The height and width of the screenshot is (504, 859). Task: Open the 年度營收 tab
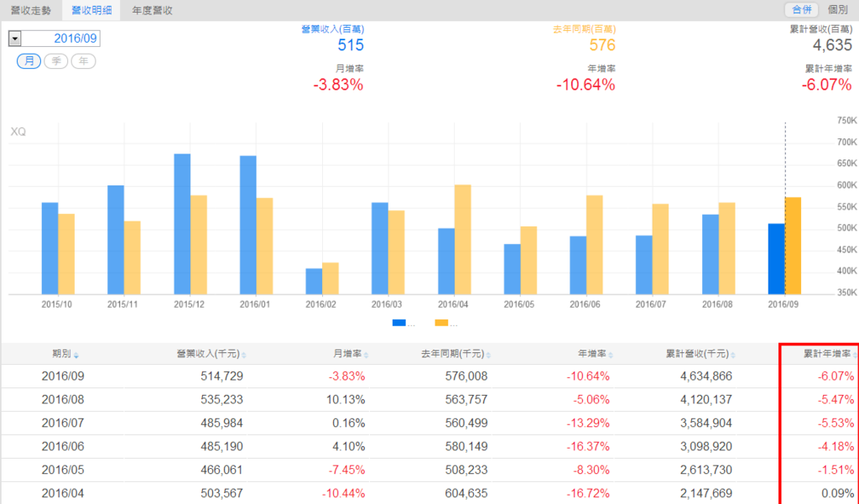(x=153, y=10)
